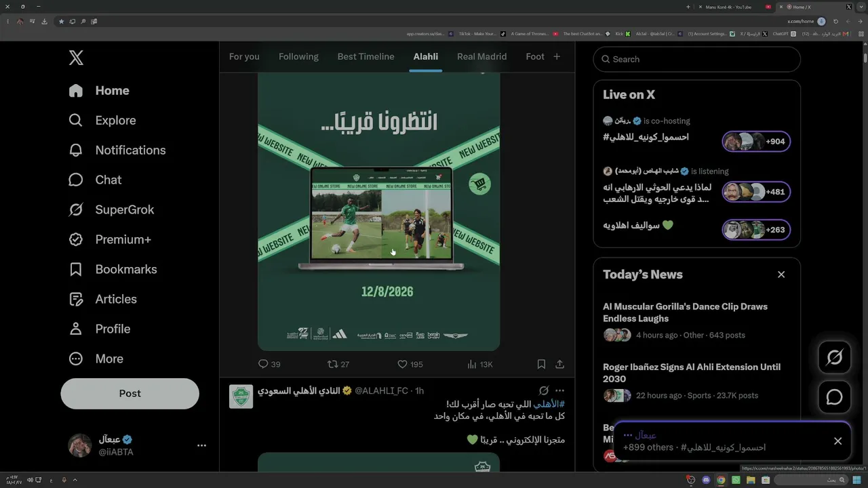Switch to the For you tab
The width and height of the screenshot is (868, 488).
click(x=244, y=57)
